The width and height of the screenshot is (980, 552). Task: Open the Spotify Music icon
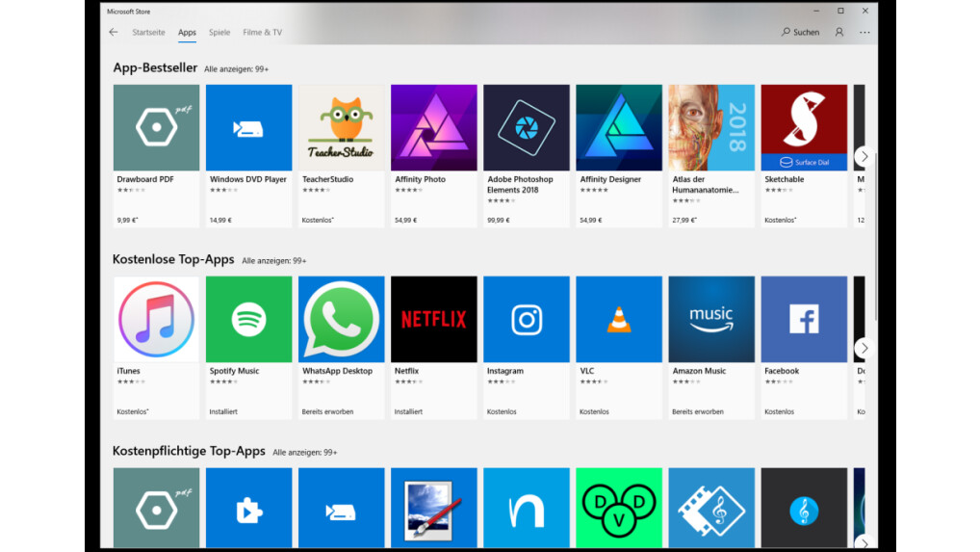(x=248, y=320)
